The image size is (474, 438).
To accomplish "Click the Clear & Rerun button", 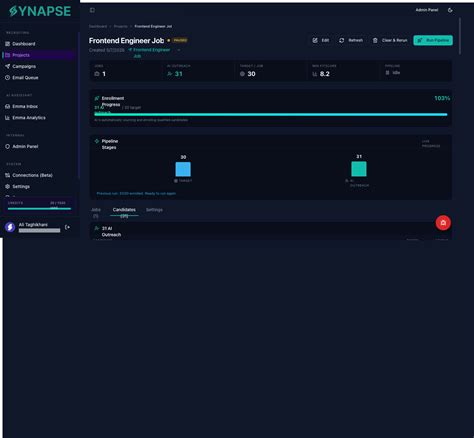I will point(390,40).
